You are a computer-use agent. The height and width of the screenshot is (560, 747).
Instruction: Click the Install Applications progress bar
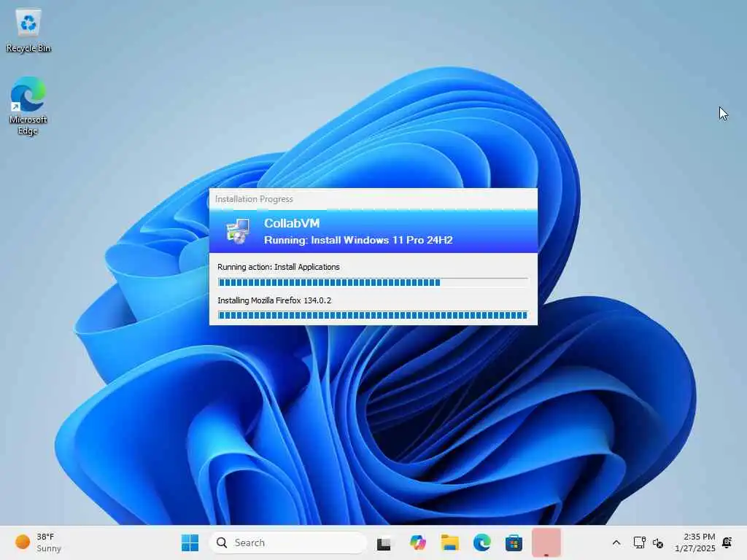pos(373,282)
